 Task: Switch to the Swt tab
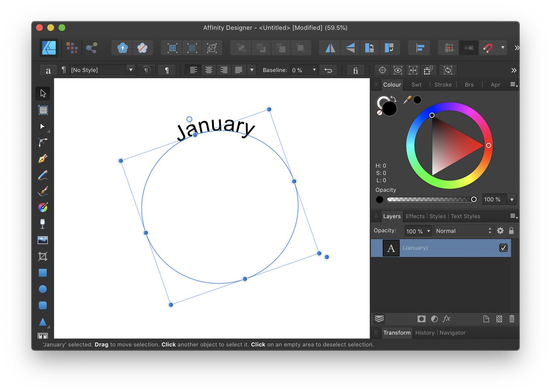(x=416, y=84)
